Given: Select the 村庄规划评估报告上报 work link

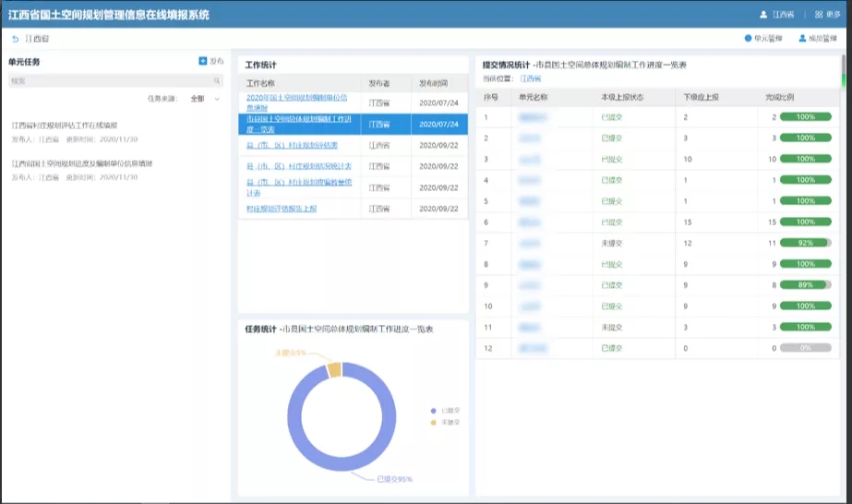Looking at the screenshot, I should click(x=282, y=209).
